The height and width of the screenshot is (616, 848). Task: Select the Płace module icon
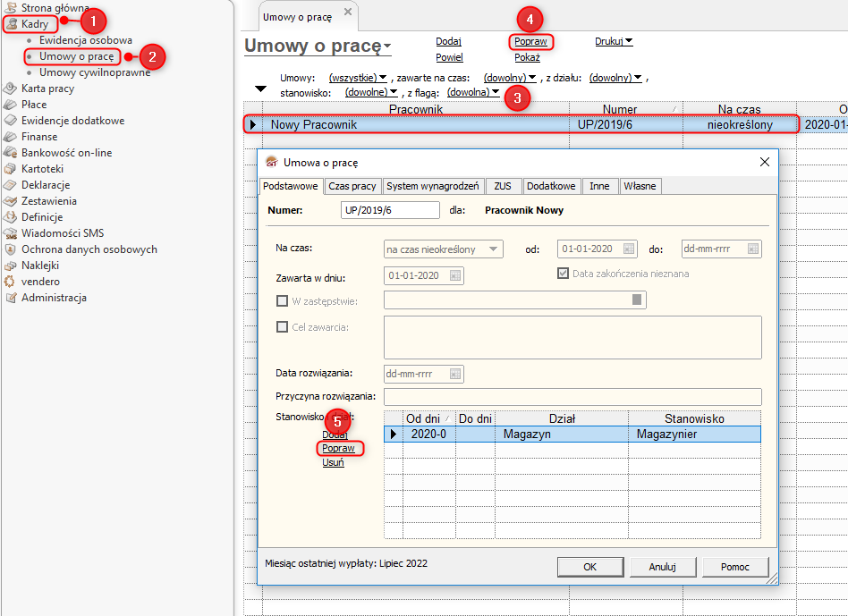[x=11, y=105]
